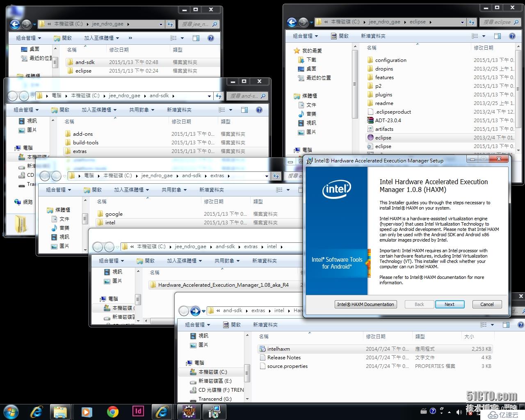Open Windows Media Player from the taskbar
525x420 pixels.
(x=86, y=411)
